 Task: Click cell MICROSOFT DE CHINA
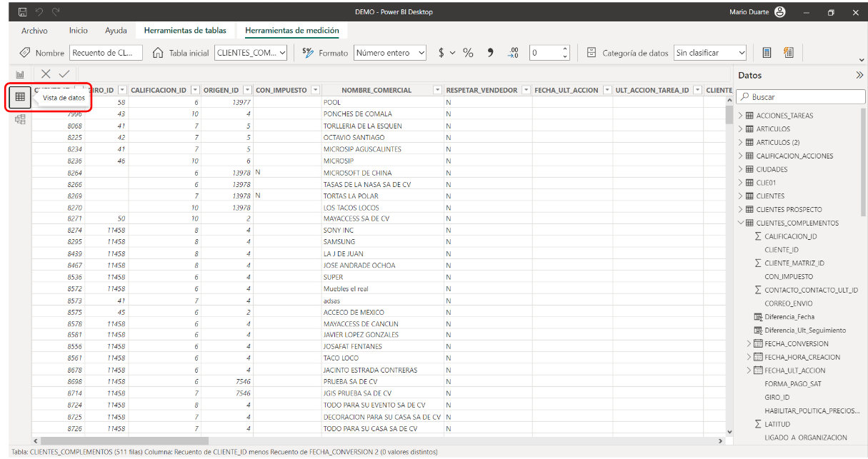pos(357,173)
